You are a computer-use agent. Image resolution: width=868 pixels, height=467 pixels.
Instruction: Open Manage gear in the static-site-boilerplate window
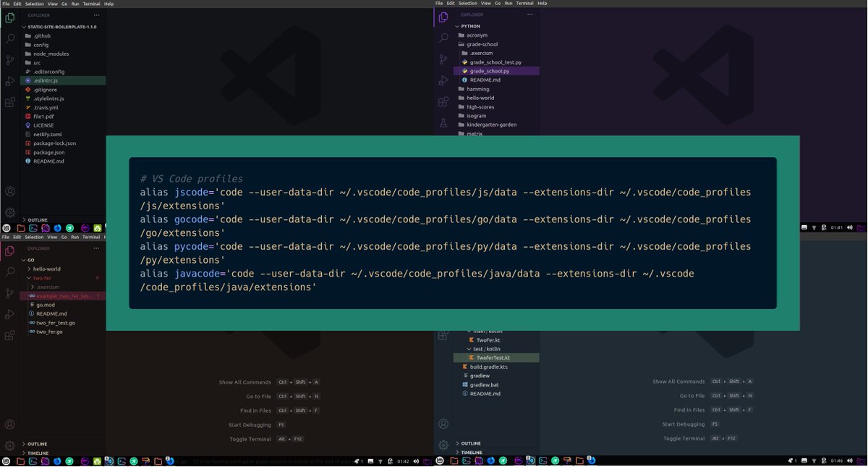pyautogui.click(x=10, y=212)
